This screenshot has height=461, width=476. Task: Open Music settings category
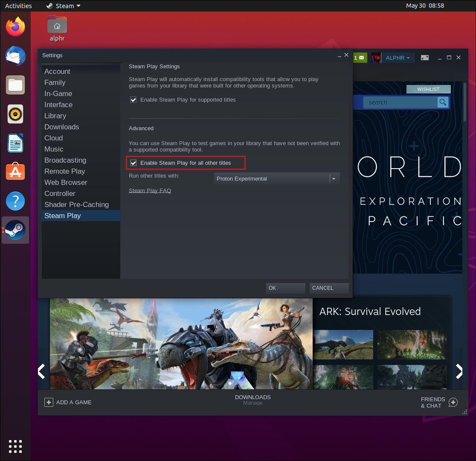tap(81, 149)
